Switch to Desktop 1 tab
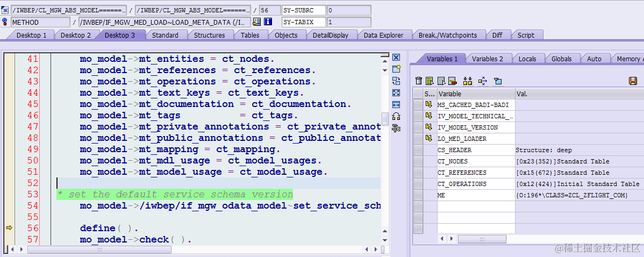The width and height of the screenshot is (644, 257). coord(31,35)
